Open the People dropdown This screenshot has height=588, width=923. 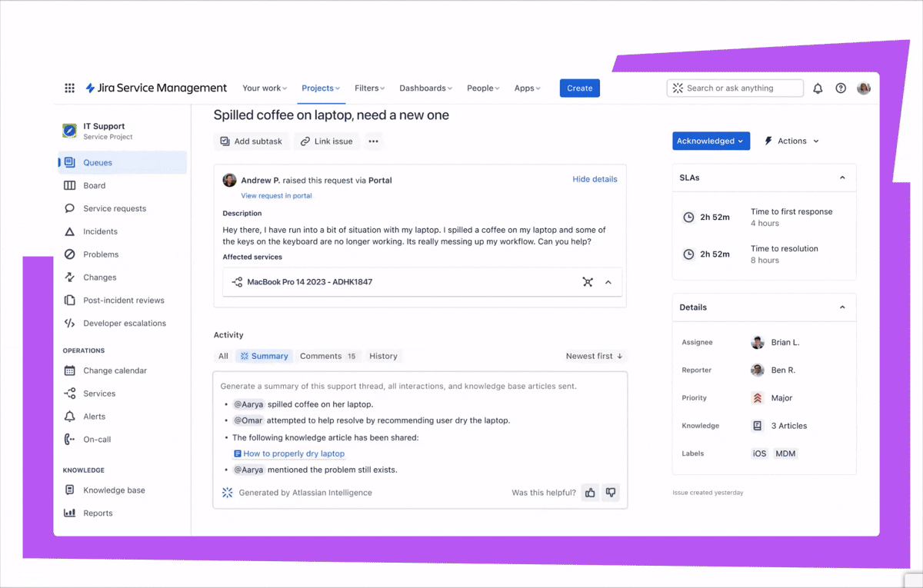[483, 88]
